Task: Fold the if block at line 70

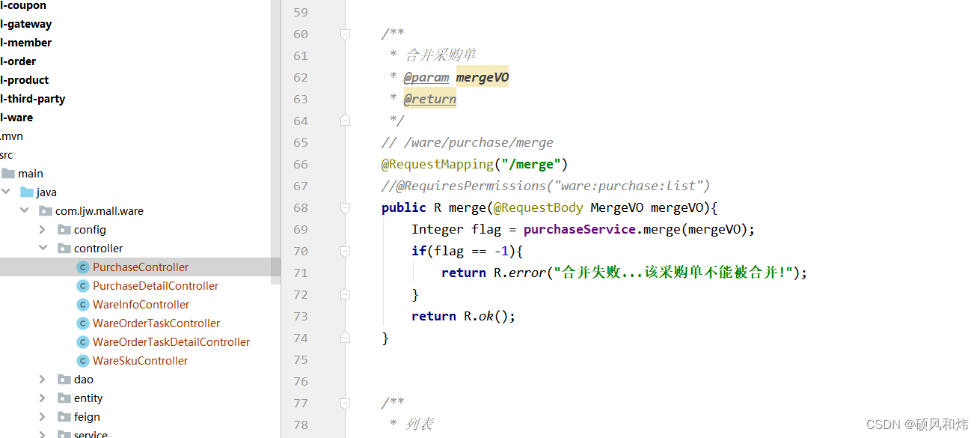Action: pos(345,251)
